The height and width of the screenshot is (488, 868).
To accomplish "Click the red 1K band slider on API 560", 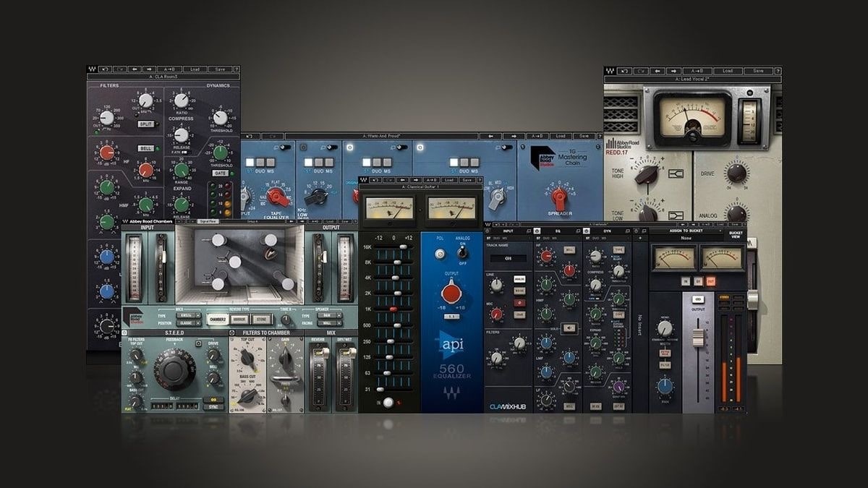I will click(x=393, y=309).
